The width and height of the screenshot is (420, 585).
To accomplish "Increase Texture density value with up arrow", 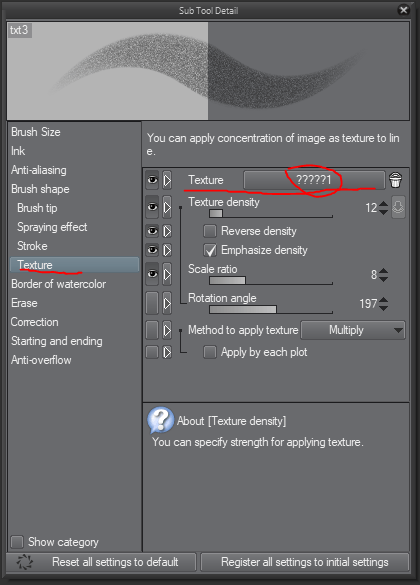I will [383, 204].
